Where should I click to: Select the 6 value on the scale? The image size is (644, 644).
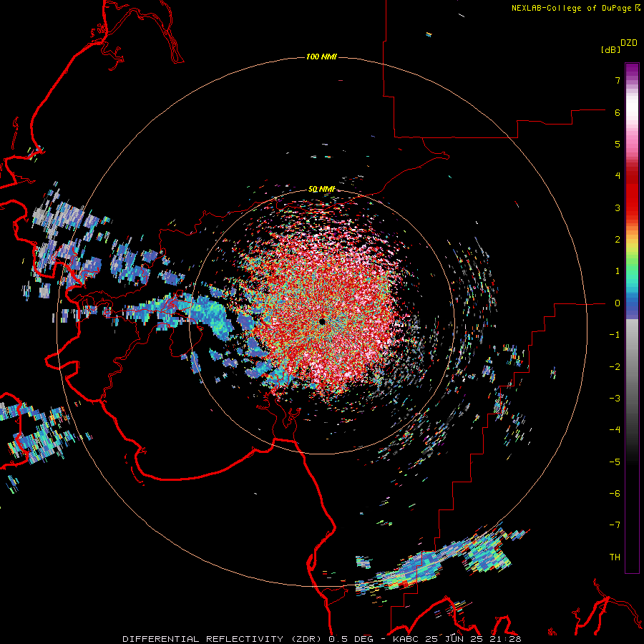[618, 112]
